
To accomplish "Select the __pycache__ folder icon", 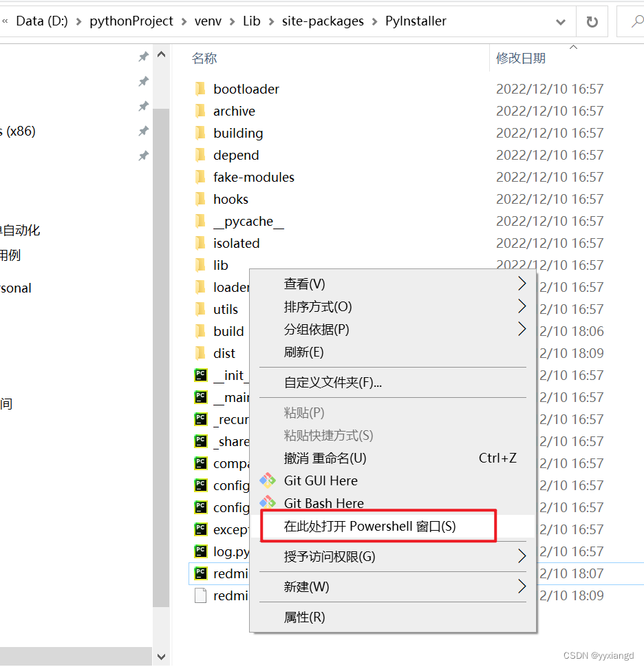I will (200, 221).
